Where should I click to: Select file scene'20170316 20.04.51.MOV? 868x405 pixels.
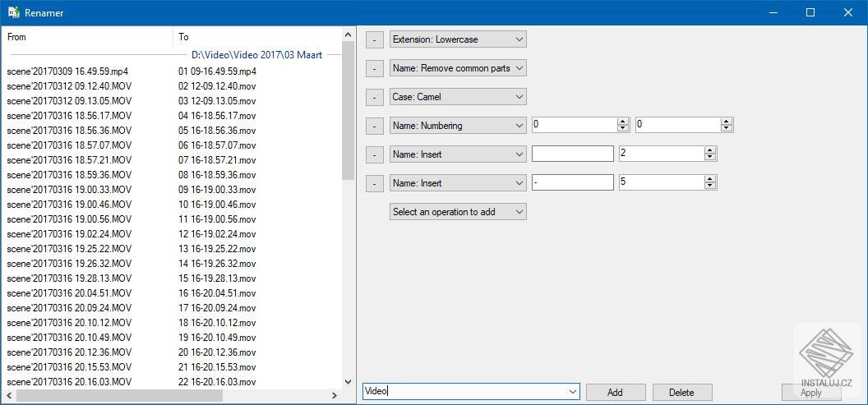coord(70,292)
